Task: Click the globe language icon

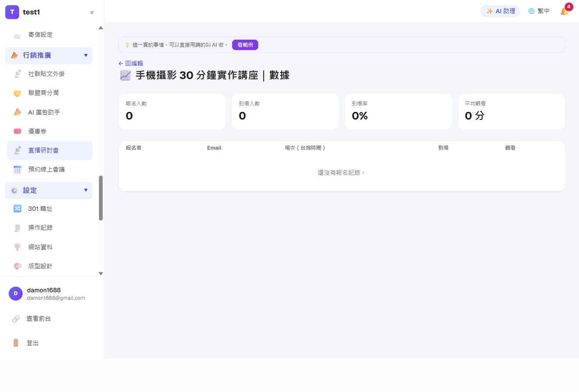Action: (x=531, y=11)
